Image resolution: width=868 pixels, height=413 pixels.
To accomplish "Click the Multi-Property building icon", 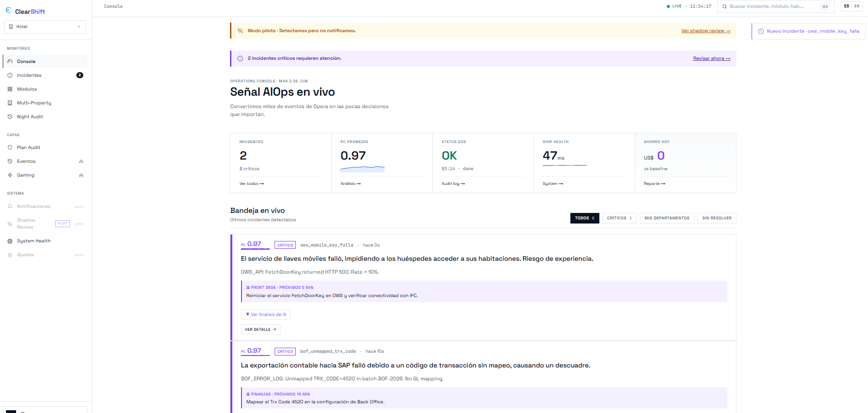I will click(10, 103).
